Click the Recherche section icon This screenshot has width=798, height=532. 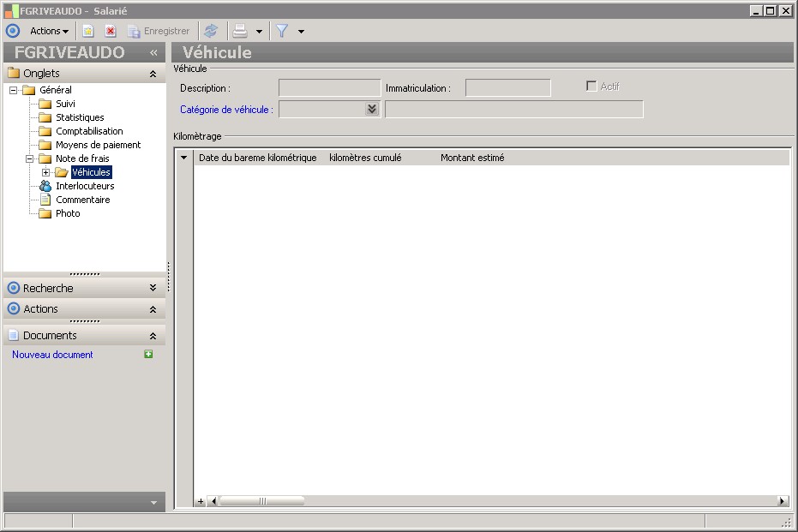14,289
